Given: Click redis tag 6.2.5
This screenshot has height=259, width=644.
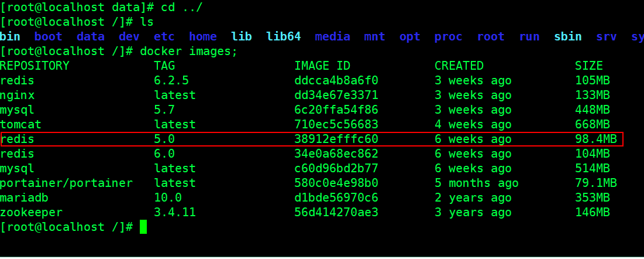Looking at the screenshot, I should pyautogui.click(x=172, y=81).
